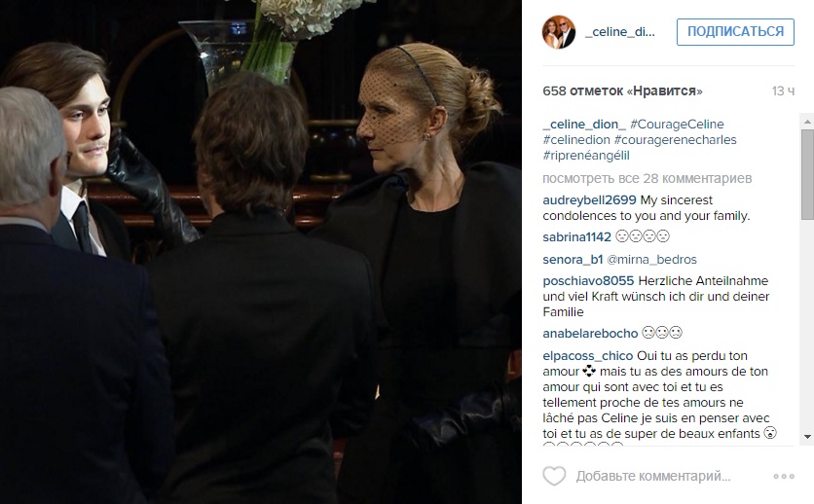
Task: Open the #couragerenecharles hashtag
Action: (676, 140)
